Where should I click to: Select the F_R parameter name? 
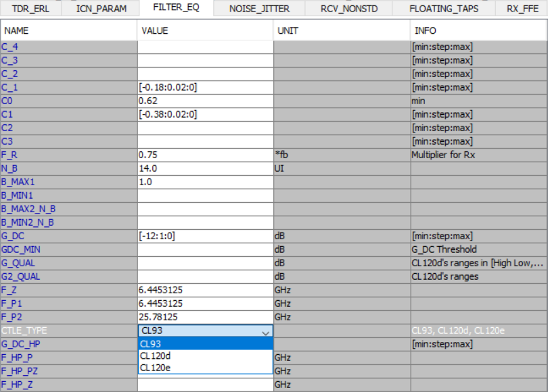(69, 155)
